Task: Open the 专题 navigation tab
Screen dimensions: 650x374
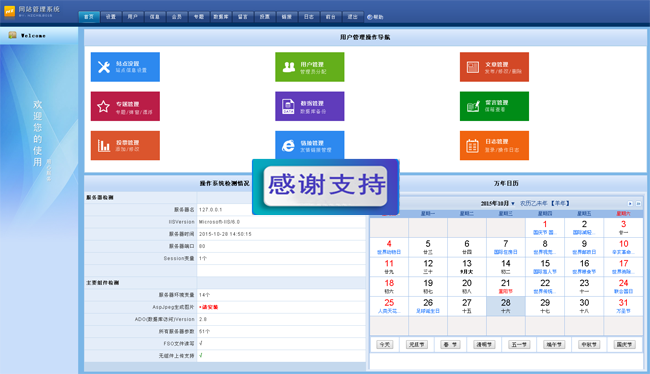Action: 199,17
